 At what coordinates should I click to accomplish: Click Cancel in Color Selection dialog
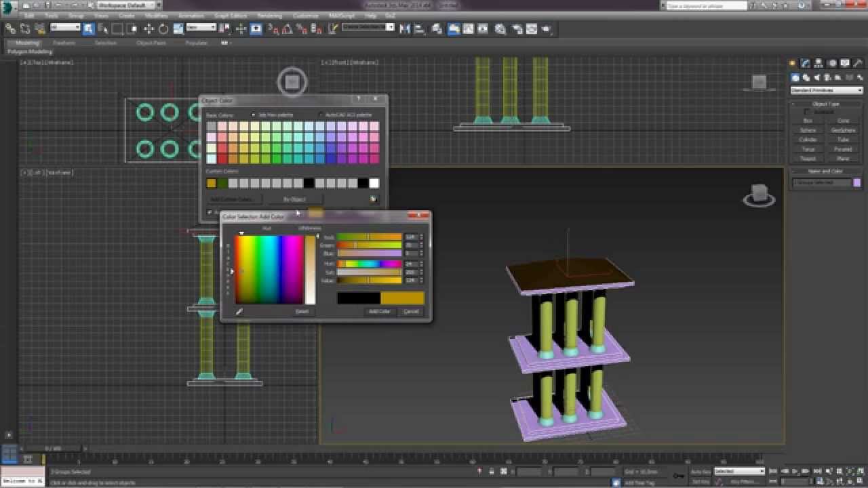coord(411,311)
